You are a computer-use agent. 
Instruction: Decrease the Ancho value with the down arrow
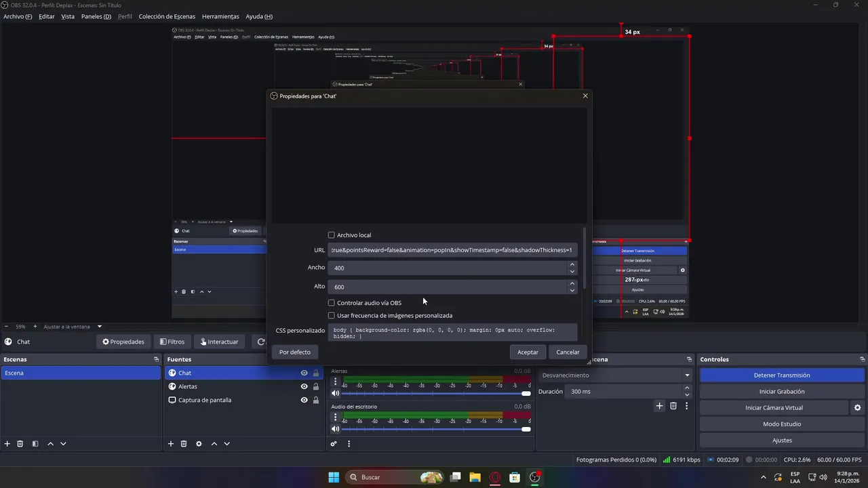572,271
